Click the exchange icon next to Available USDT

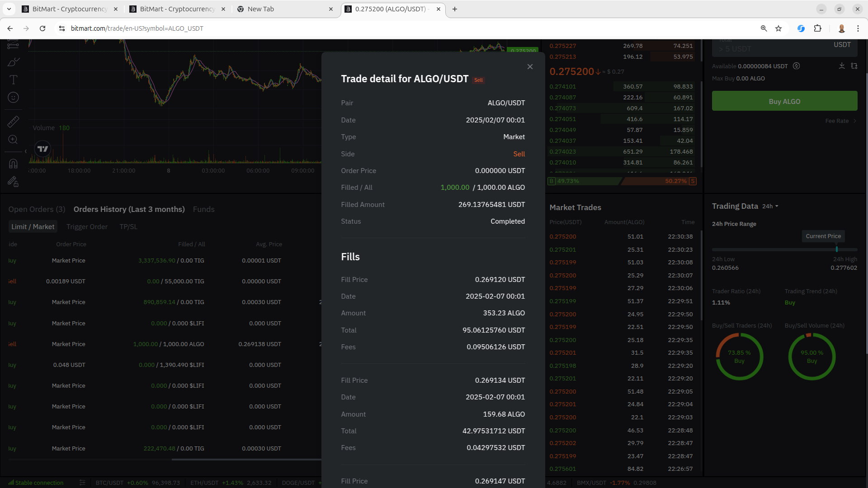(x=797, y=66)
